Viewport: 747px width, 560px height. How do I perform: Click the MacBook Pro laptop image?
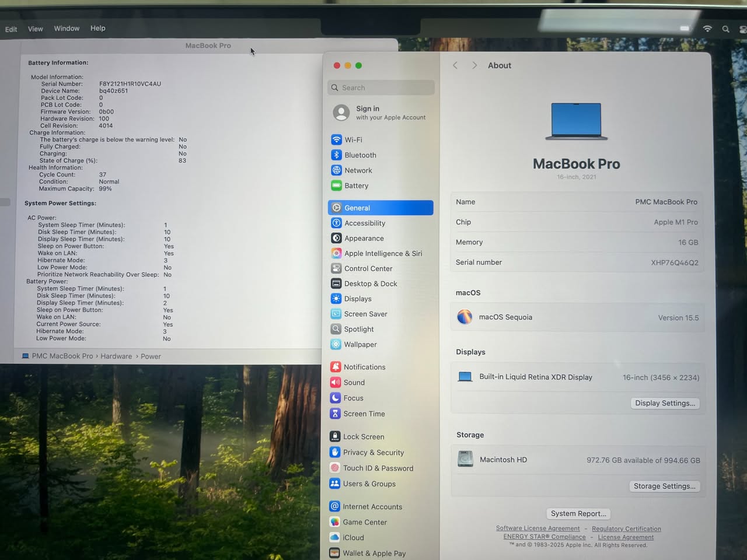(x=577, y=121)
